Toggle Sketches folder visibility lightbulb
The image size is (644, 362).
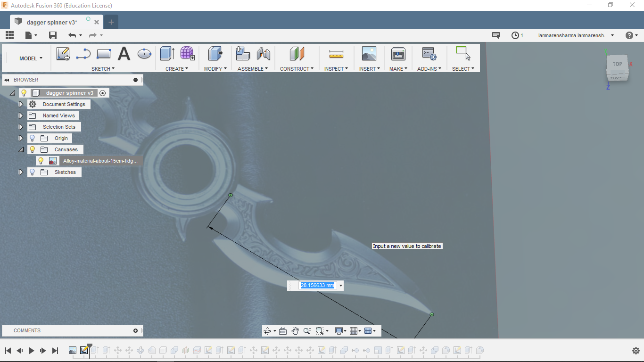pyautogui.click(x=32, y=172)
